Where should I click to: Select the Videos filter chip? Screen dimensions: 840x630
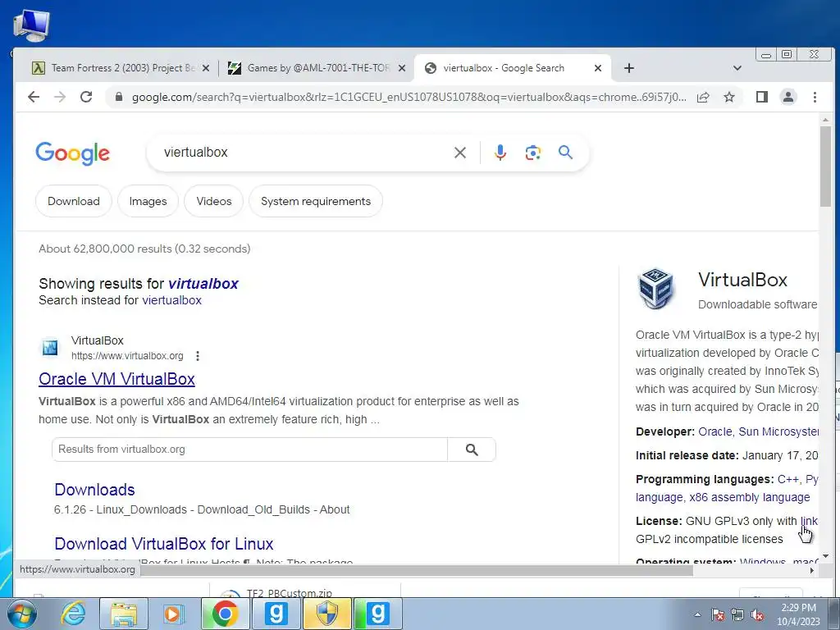click(214, 202)
